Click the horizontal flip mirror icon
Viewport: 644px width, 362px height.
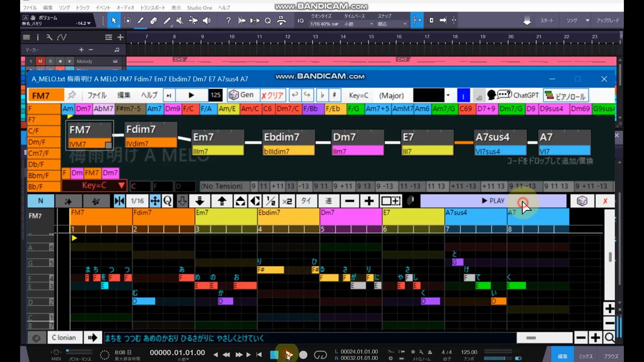(x=119, y=201)
